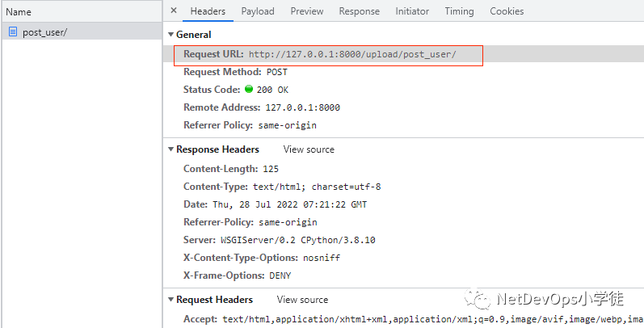Go to the Initiator tab
Screen dimensions: 644x328
pyautogui.click(x=412, y=11)
